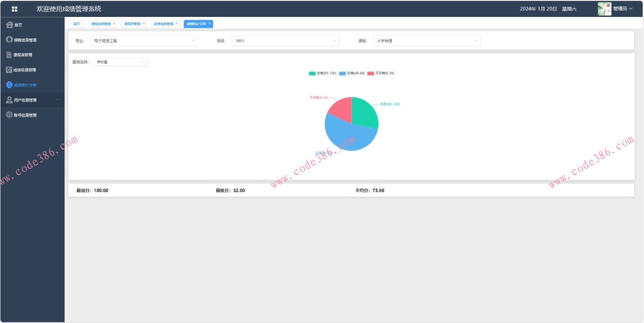Screen dimensions: 644x323
Task: Click the grid menu icon in header
Action: (15, 9)
